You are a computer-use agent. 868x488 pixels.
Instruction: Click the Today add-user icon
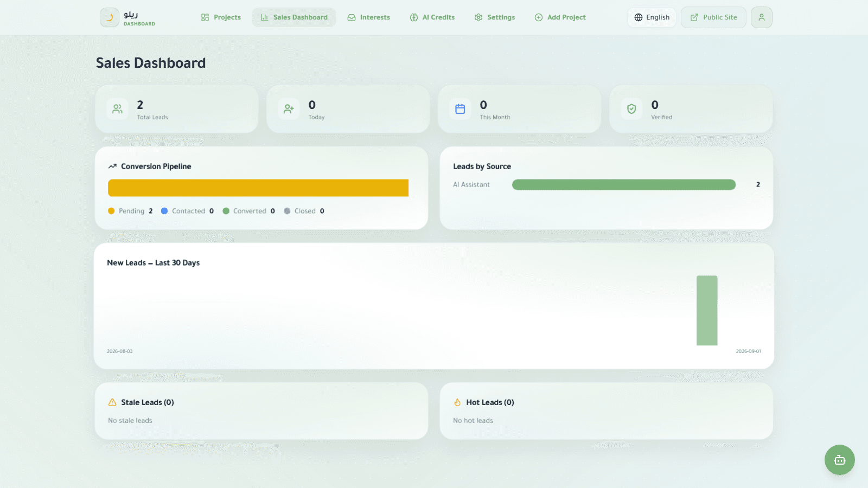[289, 109]
